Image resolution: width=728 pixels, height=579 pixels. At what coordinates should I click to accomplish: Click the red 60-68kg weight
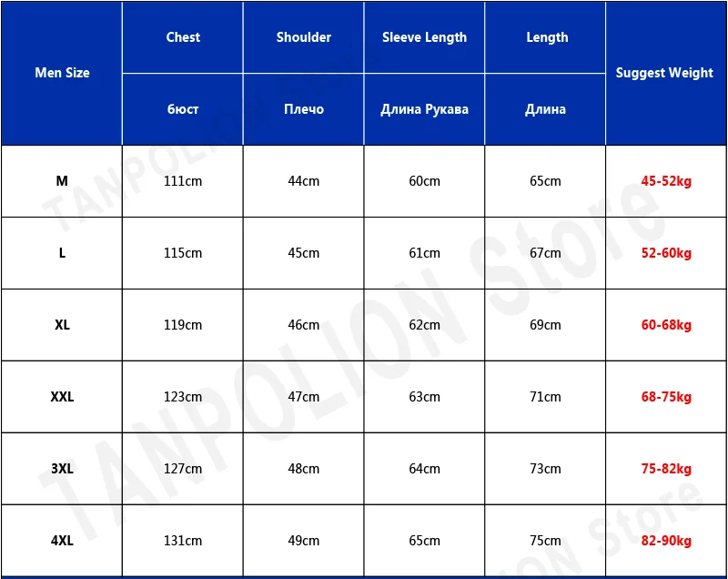(666, 325)
